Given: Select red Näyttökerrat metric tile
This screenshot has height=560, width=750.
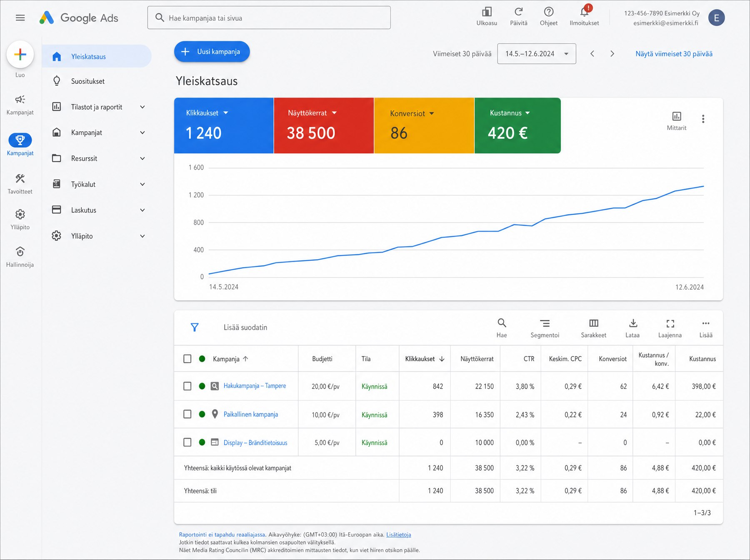Looking at the screenshot, I should click(x=324, y=125).
